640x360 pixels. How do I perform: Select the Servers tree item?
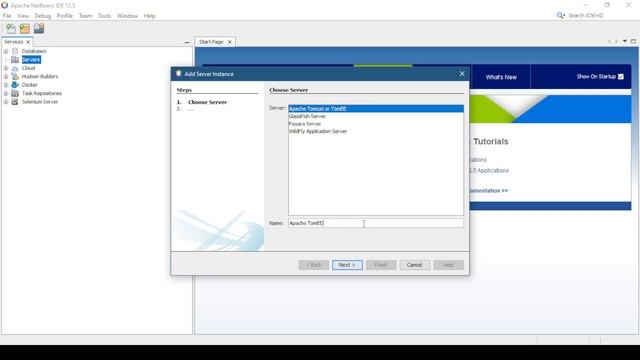[31, 60]
